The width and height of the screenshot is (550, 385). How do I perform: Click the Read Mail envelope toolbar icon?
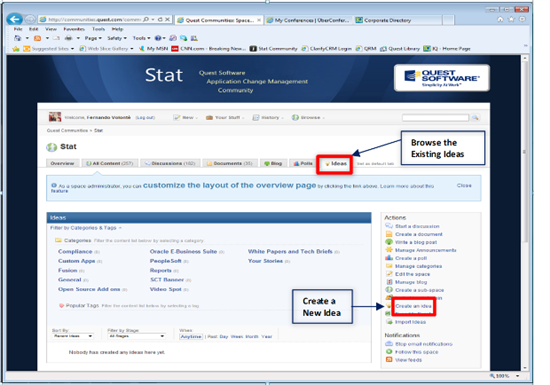pyautogui.click(x=56, y=38)
